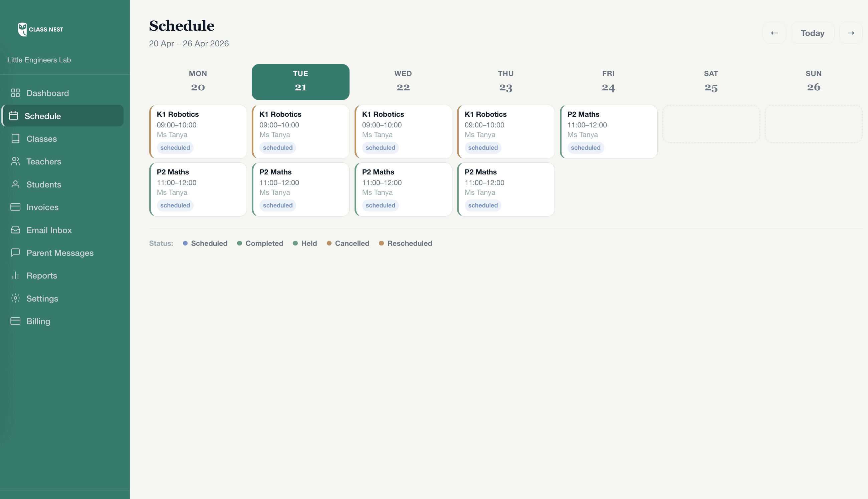The height and width of the screenshot is (499, 868).
Task: Click the Today button
Action: [812, 33]
